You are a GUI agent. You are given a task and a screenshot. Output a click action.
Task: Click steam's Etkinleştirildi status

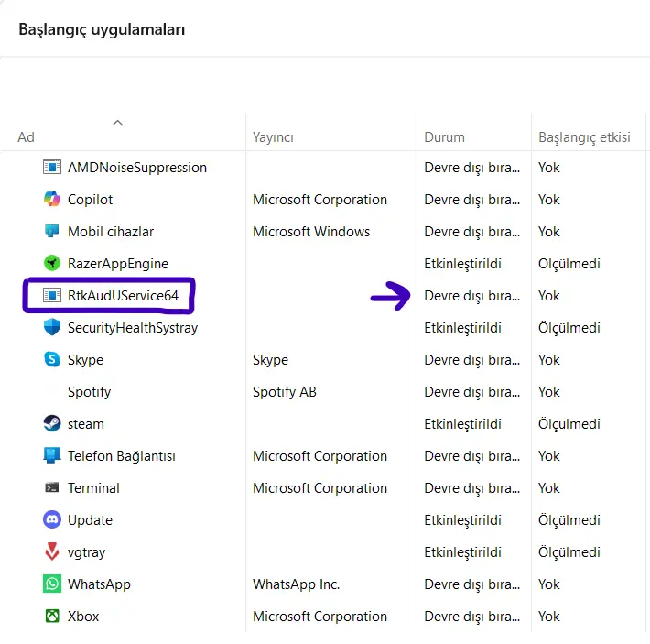click(x=462, y=424)
